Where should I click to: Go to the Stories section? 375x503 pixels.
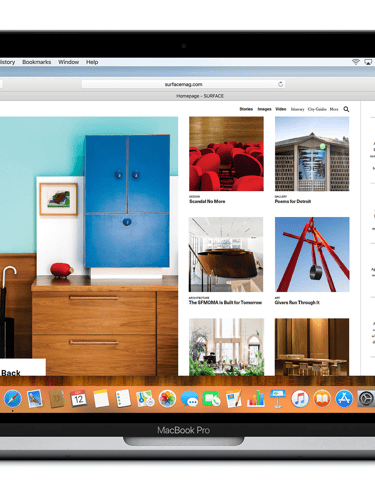(x=246, y=109)
